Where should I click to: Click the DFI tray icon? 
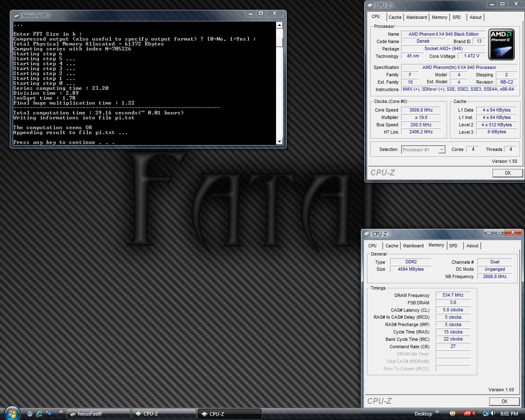point(453,413)
